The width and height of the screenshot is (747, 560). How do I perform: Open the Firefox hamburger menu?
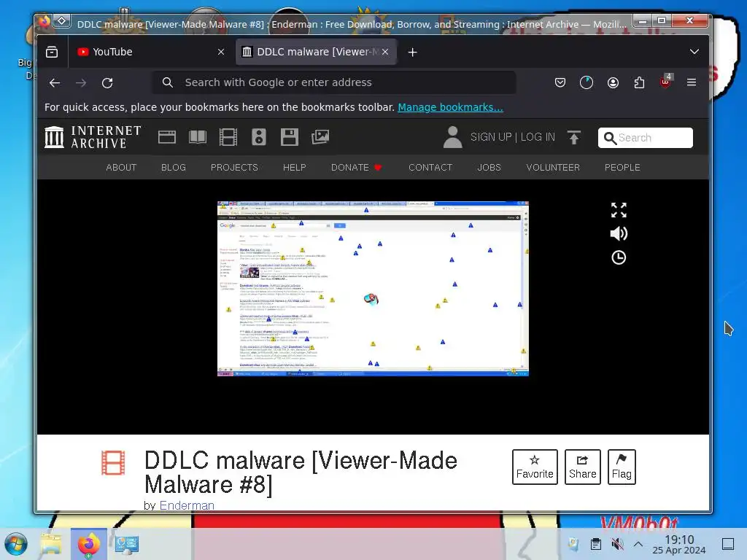(x=692, y=82)
